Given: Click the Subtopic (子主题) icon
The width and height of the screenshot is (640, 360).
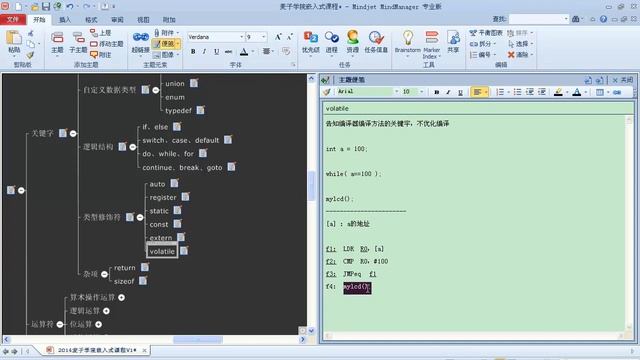Looking at the screenshot, I should click(x=78, y=38).
